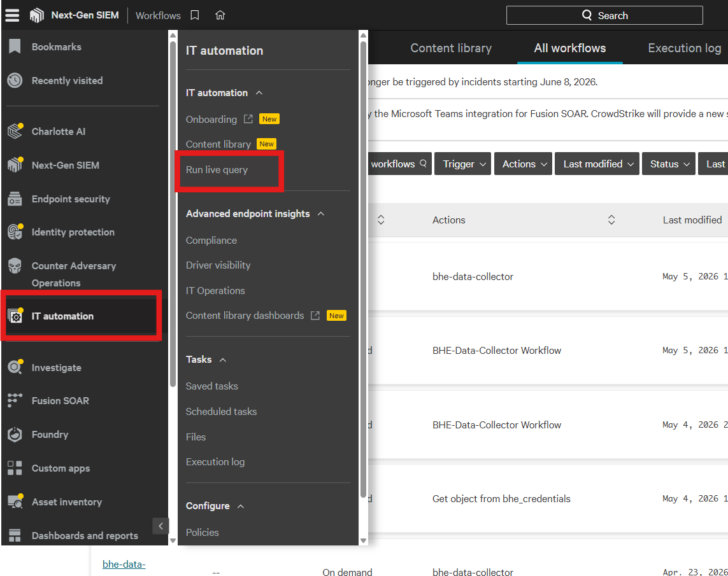This screenshot has width=728, height=576.
Task: Open IT Operations menu item
Action: click(215, 291)
